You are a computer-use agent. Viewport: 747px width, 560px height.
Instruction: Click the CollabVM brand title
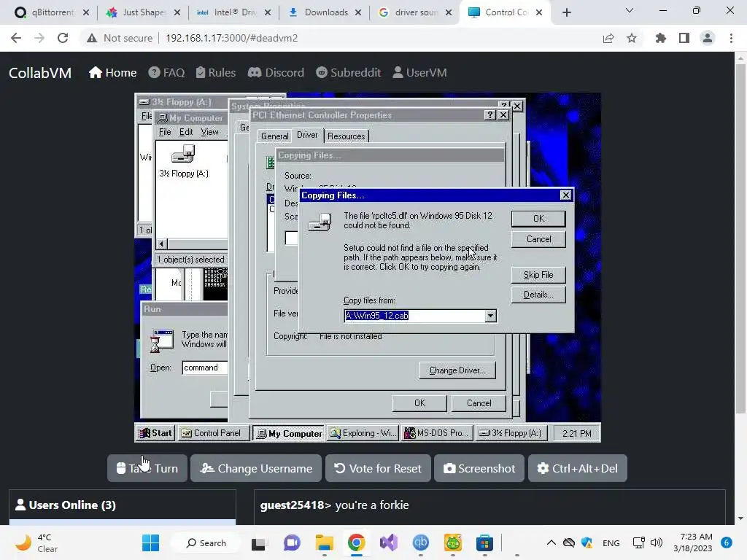[x=40, y=73]
